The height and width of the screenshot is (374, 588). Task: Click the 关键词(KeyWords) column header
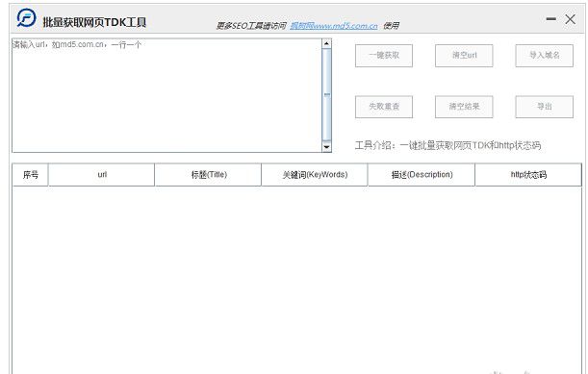click(x=315, y=175)
